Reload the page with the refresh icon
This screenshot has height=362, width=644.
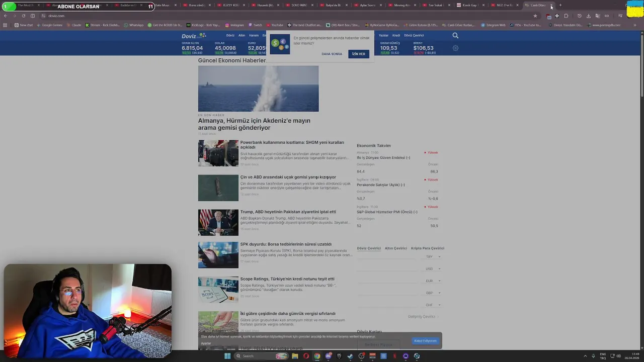pyautogui.click(x=23, y=16)
